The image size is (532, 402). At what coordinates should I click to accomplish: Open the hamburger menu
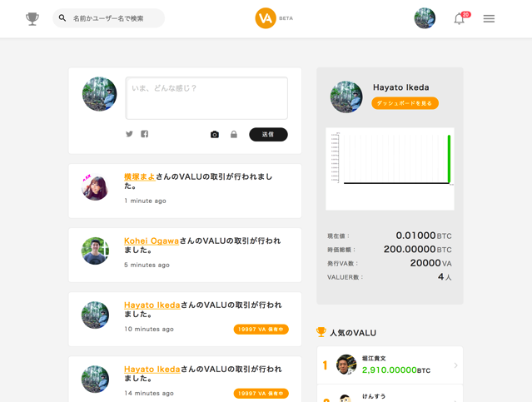click(489, 18)
